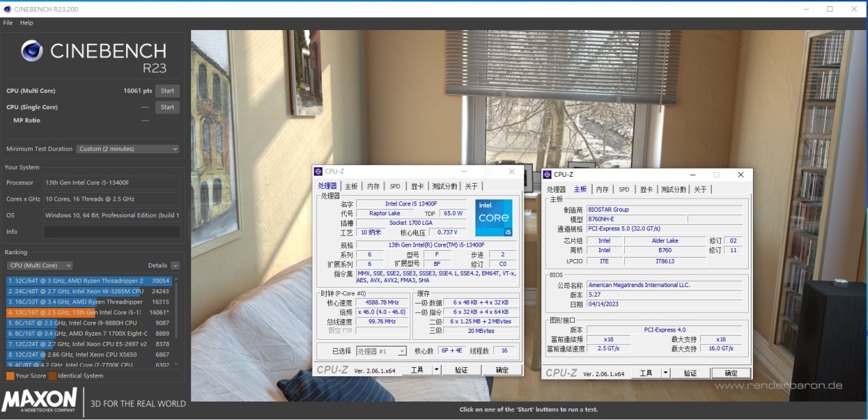
Task: Open the SPD tab in CPU-Z mainboard window
Action: click(x=624, y=189)
